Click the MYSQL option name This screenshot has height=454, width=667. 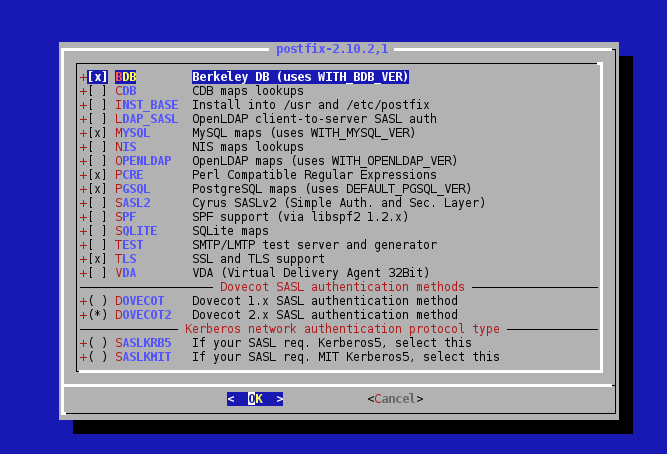click(x=133, y=133)
